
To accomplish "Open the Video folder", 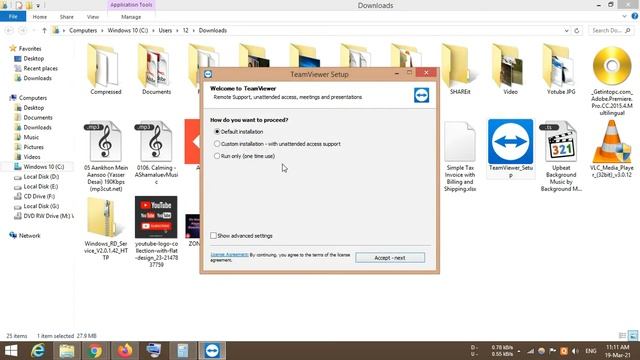I will (510, 66).
